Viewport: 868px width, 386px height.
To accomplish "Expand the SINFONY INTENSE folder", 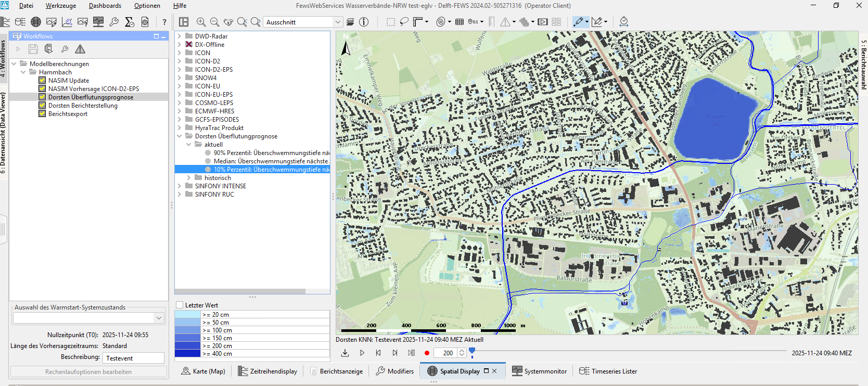I will (180, 186).
